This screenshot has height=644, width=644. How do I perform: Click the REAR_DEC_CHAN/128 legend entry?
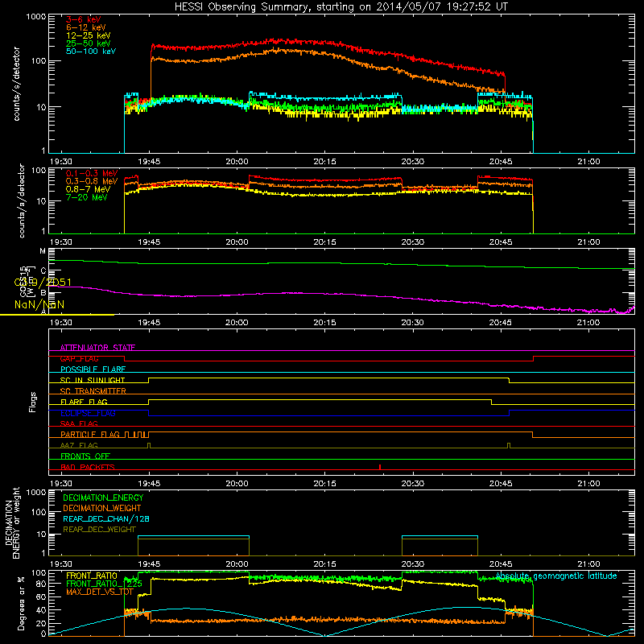[106, 518]
